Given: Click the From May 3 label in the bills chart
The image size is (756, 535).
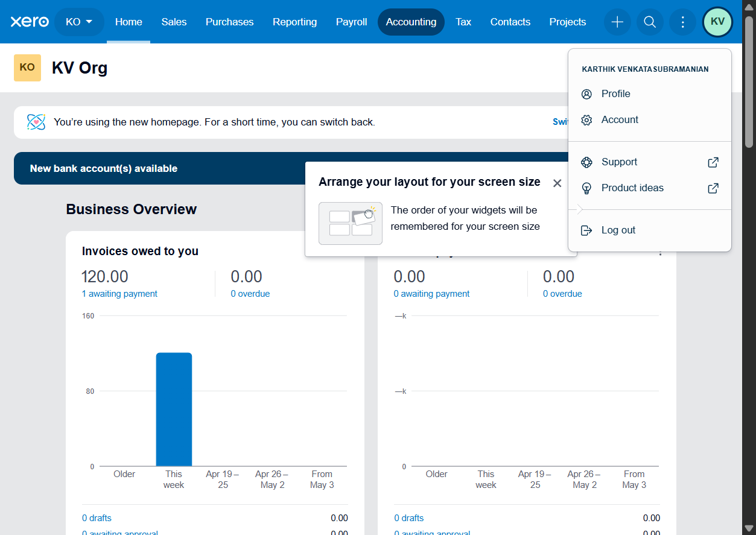Looking at the screenshot, I should 634,480.
